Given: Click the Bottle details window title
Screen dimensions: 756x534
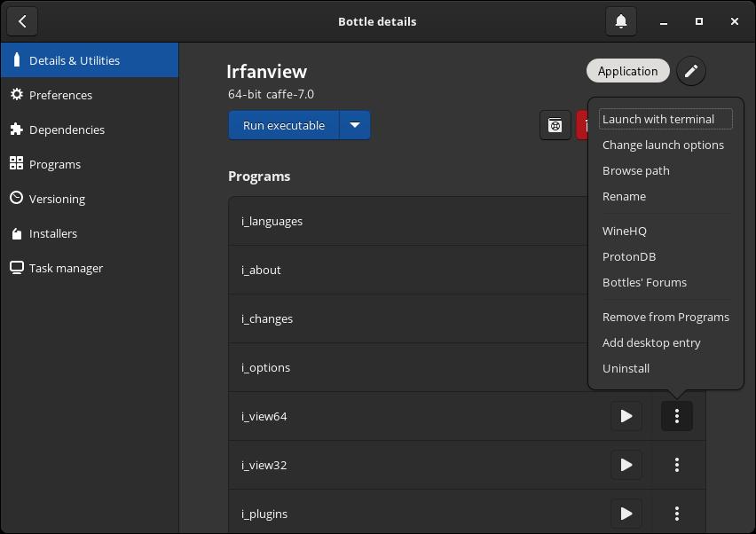Looking at the screenshot, I should (377, 21).
